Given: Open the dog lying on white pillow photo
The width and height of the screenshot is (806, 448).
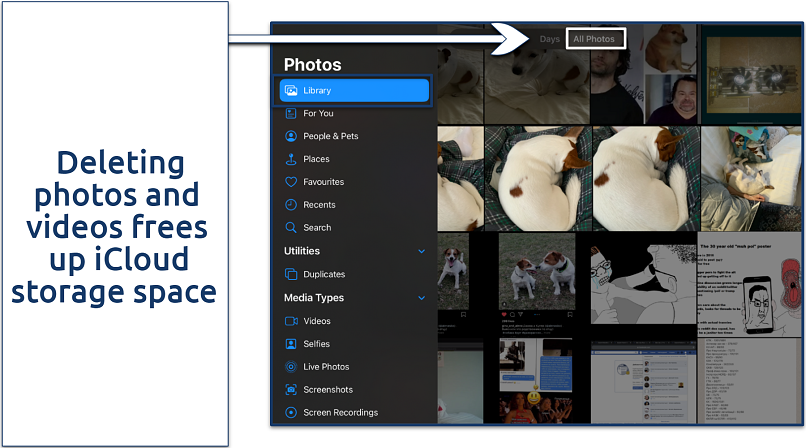Looking at the screenshot, I should pos(751,179).
